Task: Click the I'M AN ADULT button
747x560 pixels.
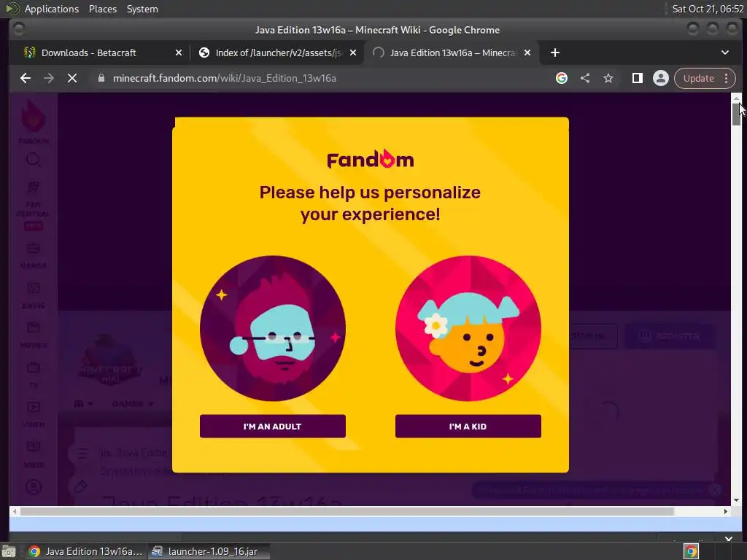Action: (273, 426)
